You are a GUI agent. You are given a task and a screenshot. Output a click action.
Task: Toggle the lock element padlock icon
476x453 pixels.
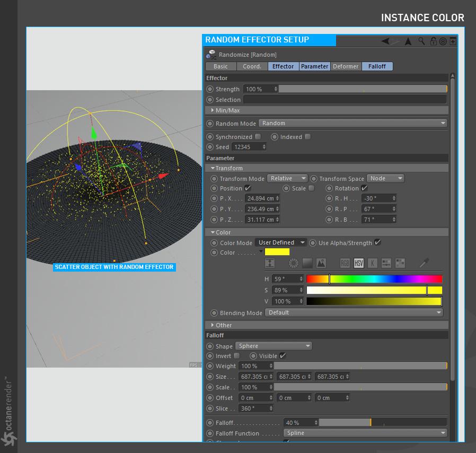tap(433, 41)
